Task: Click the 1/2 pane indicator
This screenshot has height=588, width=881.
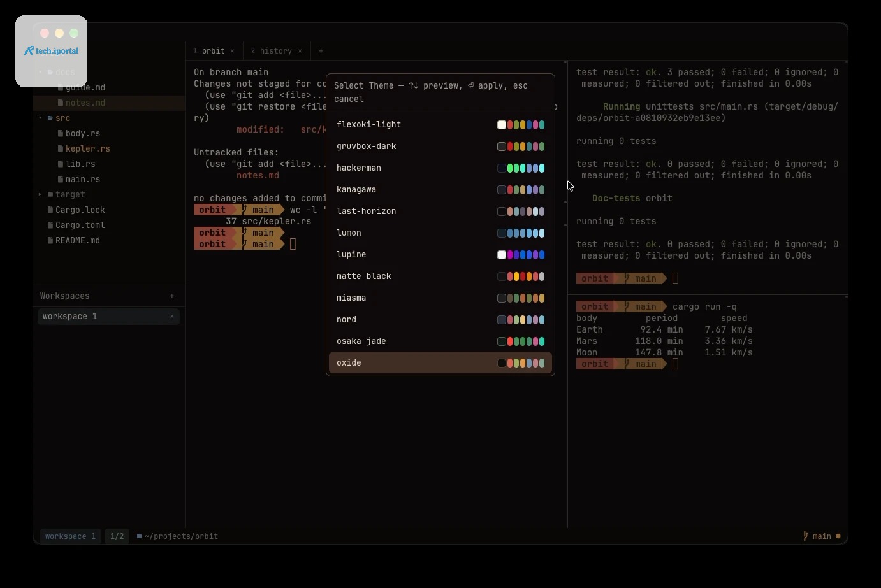Action: pyautogui.click(x=117, y=536)
